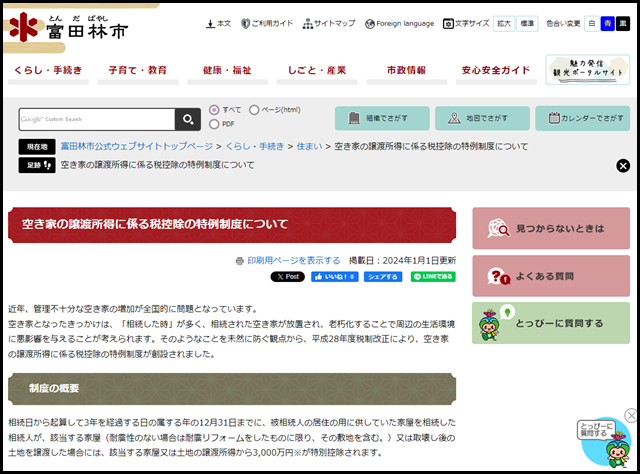Click 足跡 footprint history label
The image size is (640, 474).
click(37, 165)
